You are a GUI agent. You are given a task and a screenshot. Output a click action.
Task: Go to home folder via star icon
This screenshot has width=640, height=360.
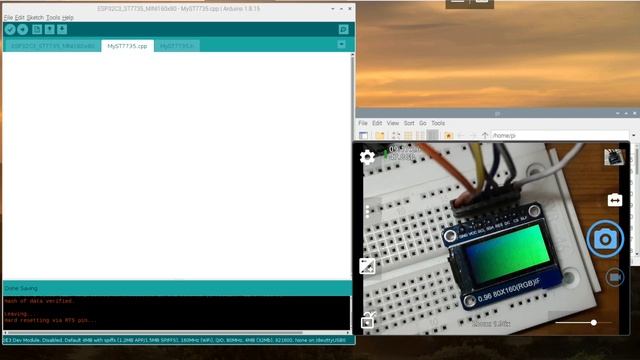[x=449, y=135]
